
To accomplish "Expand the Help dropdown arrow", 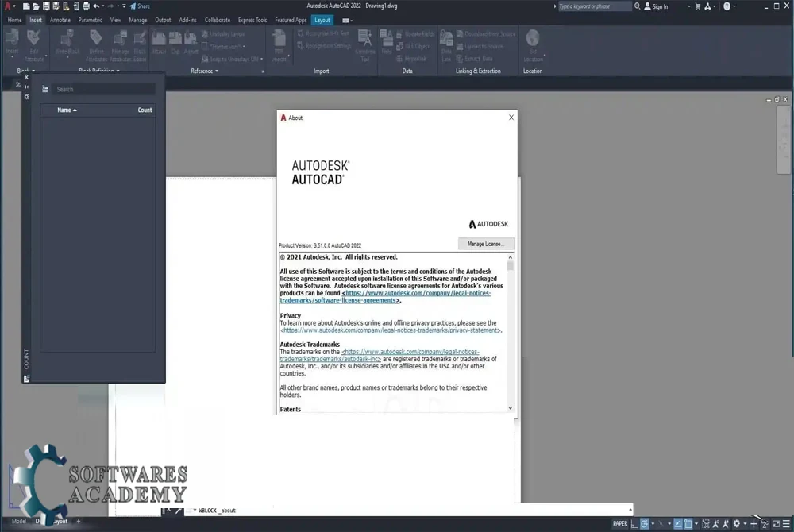I will pos(734,6).
